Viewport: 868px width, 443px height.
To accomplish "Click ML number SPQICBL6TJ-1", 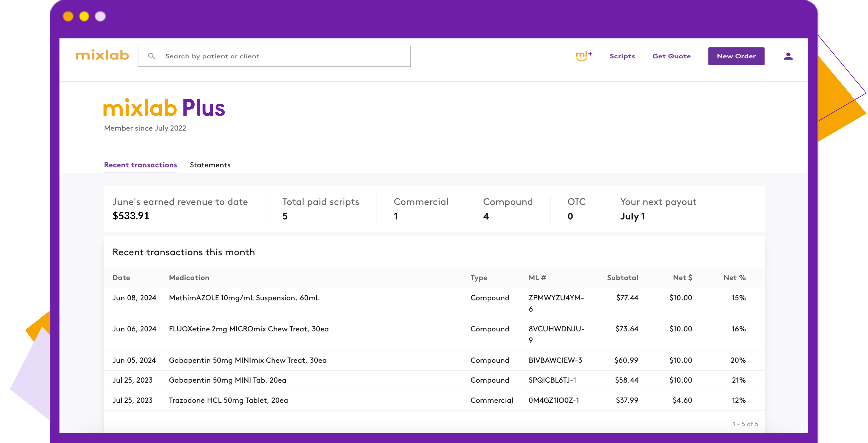I will [552, 380].
